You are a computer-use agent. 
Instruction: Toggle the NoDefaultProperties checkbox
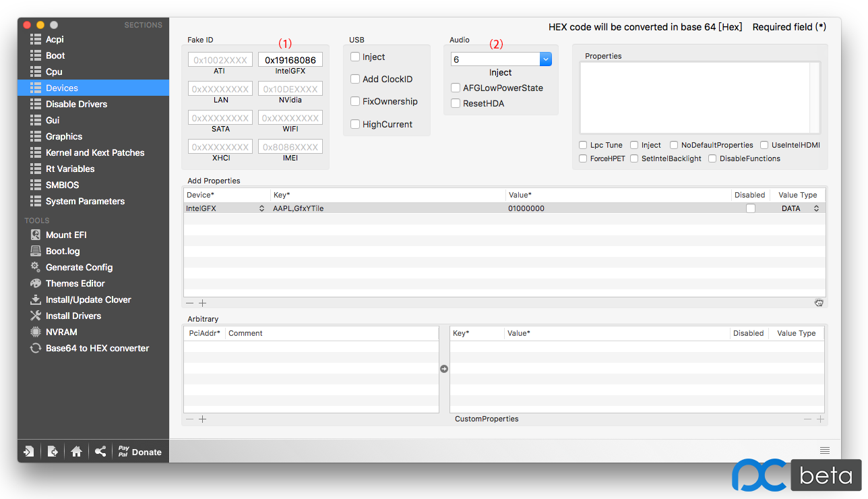point(674,145)
